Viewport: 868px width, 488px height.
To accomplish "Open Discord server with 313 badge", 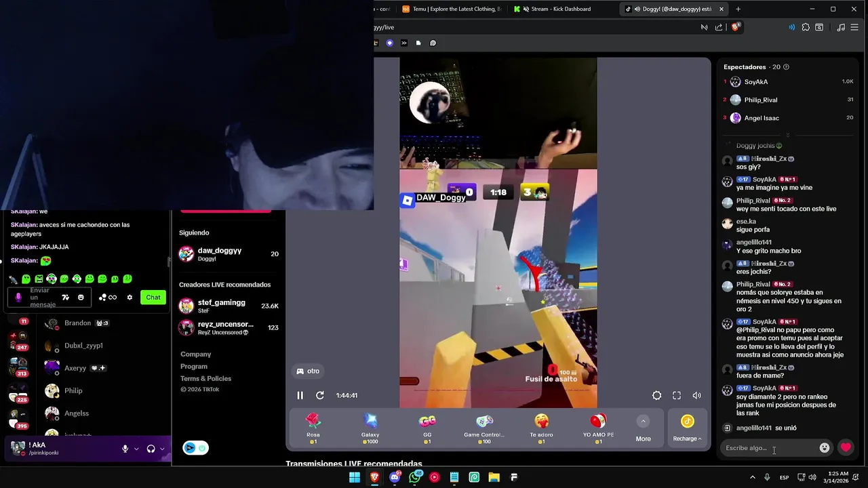I will point(19,366).
